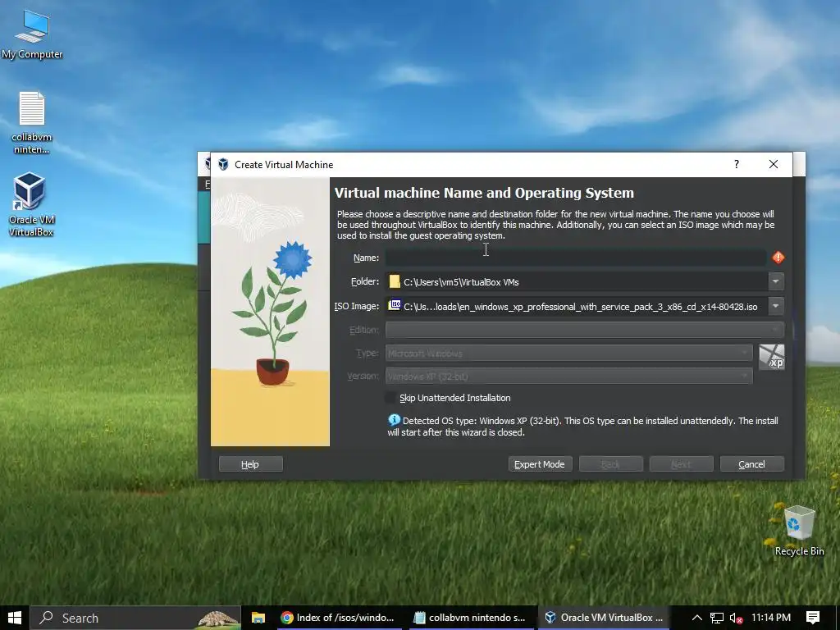Screen dimensions: 840x630
Task: Switch to collabvm nintendo s... Notepad taskbar item
Action: [x=471, y=618]
